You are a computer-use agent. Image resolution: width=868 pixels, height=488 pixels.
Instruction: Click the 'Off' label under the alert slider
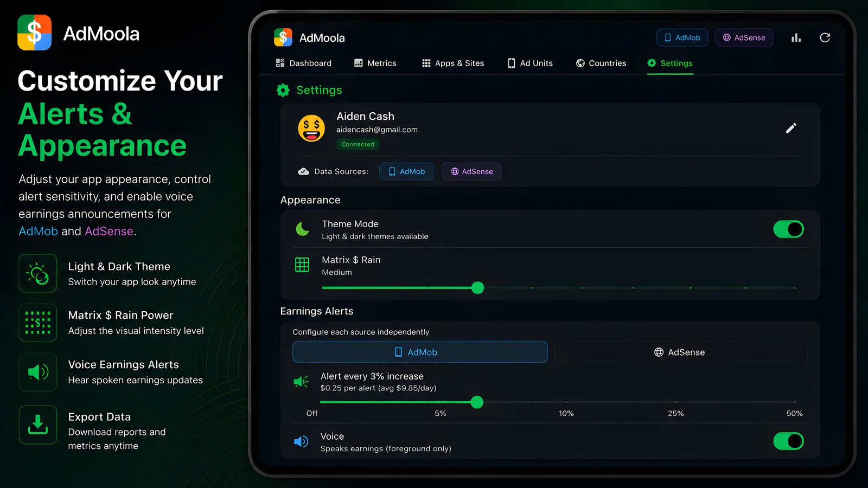pos(312,413)
